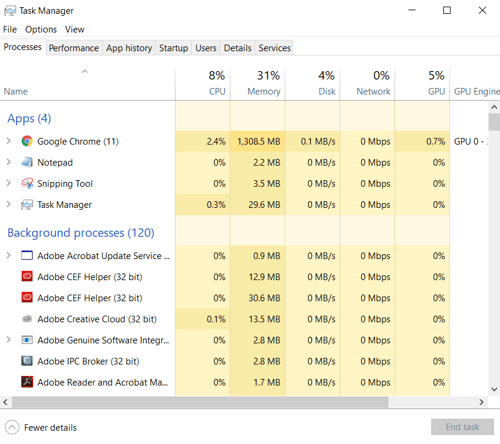Switch to the Users tab
Image resolution: width=500 pixels, height=444 pixels.
(206, 48)
